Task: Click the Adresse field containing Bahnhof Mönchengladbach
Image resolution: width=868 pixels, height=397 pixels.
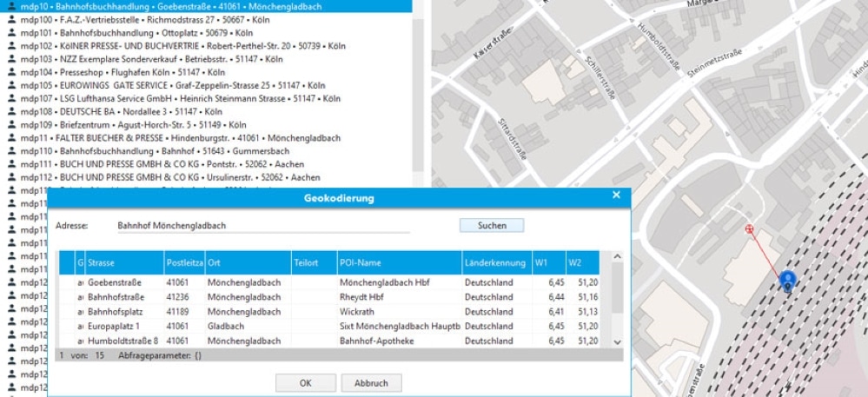Action: point(261,226)
